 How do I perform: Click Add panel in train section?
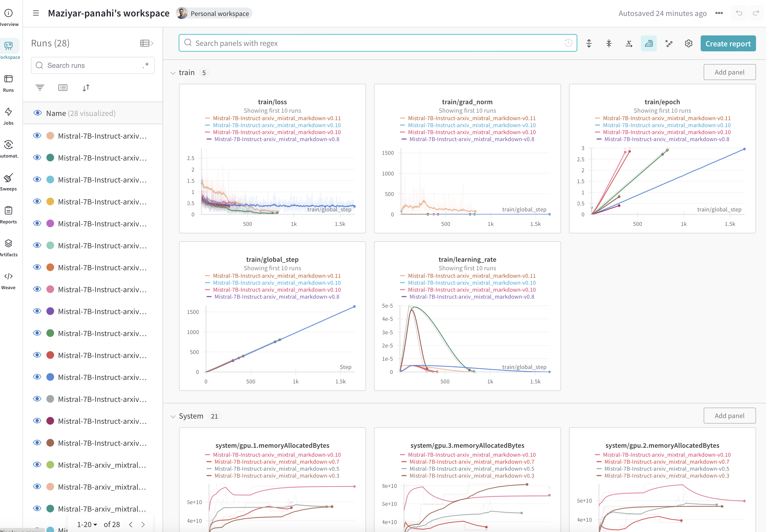(729, 72)
